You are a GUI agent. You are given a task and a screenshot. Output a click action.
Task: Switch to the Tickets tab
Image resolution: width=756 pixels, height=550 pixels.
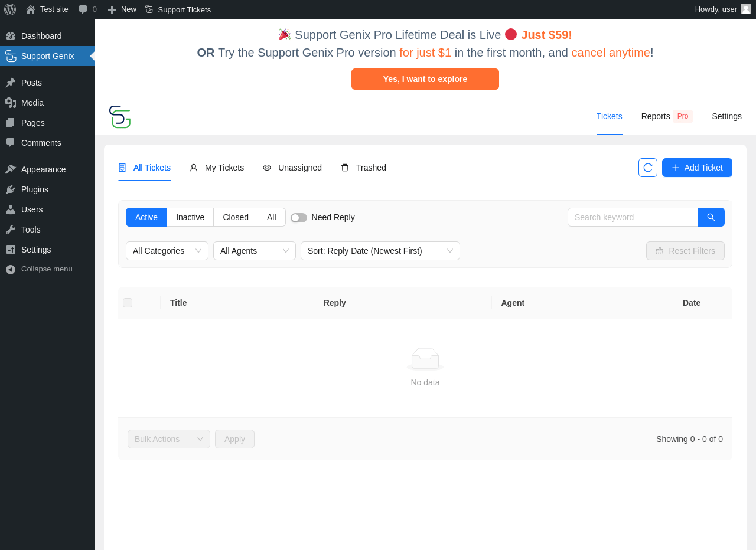pos(610,116)
